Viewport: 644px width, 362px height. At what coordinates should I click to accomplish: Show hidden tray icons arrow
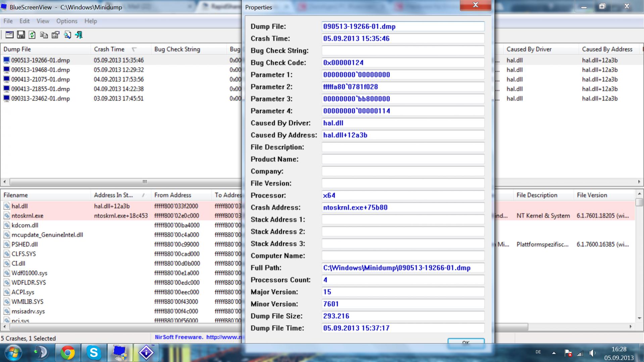pos(554,353)
